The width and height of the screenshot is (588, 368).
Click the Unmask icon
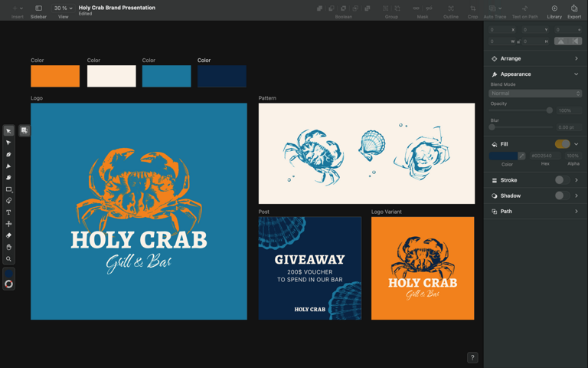point(429,8)
